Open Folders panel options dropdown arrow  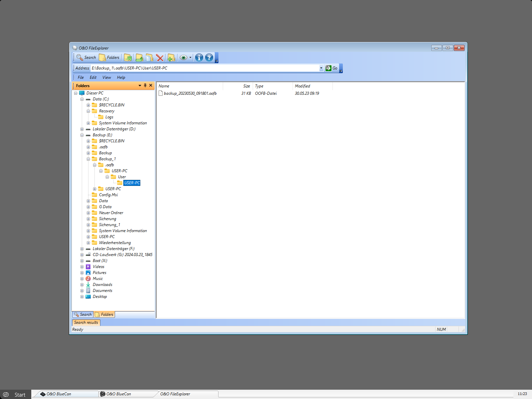140,86
